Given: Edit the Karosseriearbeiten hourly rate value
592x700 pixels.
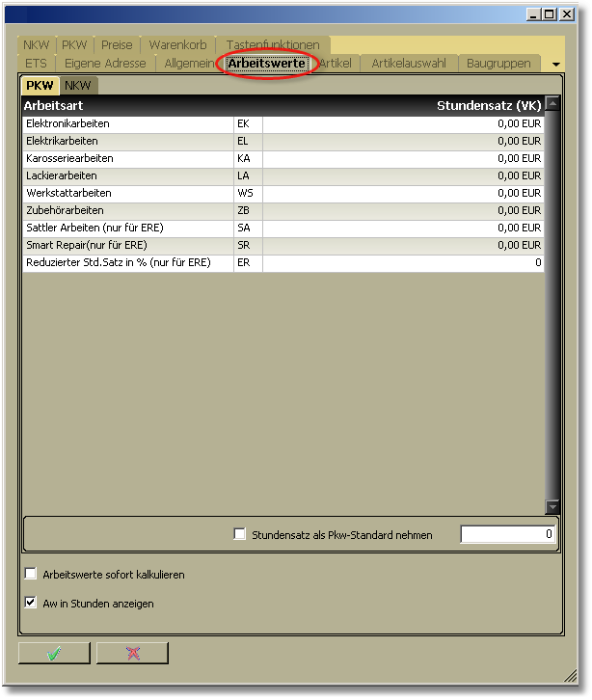Looking at the screenshot, I should coord(404,158).
